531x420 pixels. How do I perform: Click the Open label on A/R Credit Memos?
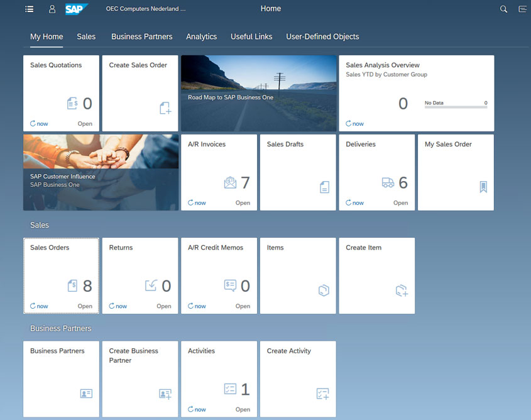coord(243,306)
